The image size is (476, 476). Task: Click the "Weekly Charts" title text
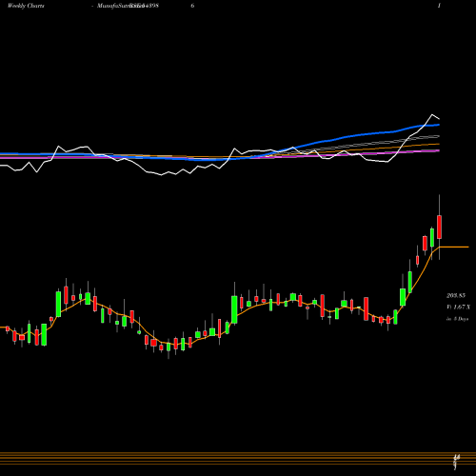click(26, 6)
